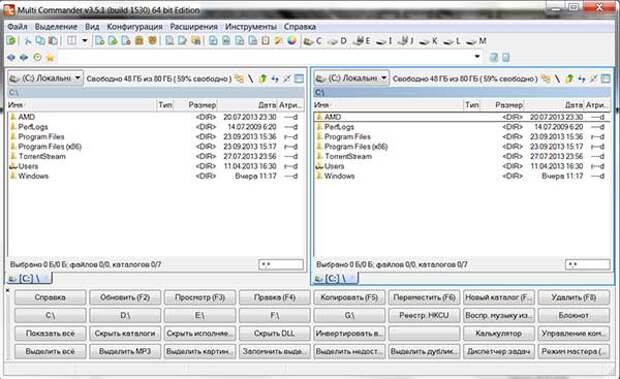
Task: Switch to drive M in toolbar
Action: pyautogui.click(x=476, y=41)
